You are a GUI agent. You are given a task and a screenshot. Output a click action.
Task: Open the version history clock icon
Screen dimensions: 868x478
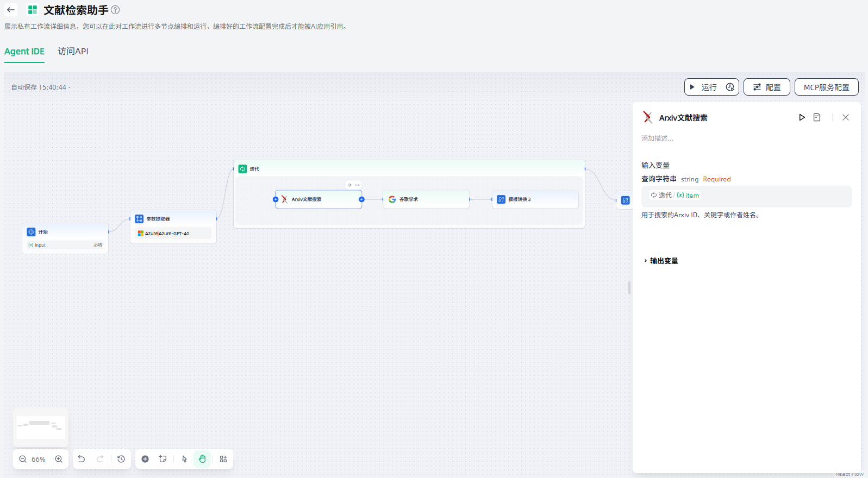[x=121, y=459]
